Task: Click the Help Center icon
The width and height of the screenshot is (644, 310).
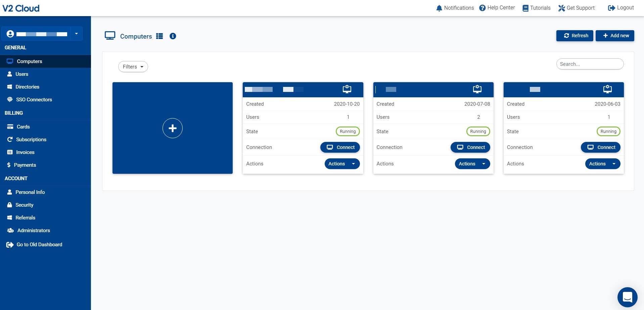Action: (482, 8)
